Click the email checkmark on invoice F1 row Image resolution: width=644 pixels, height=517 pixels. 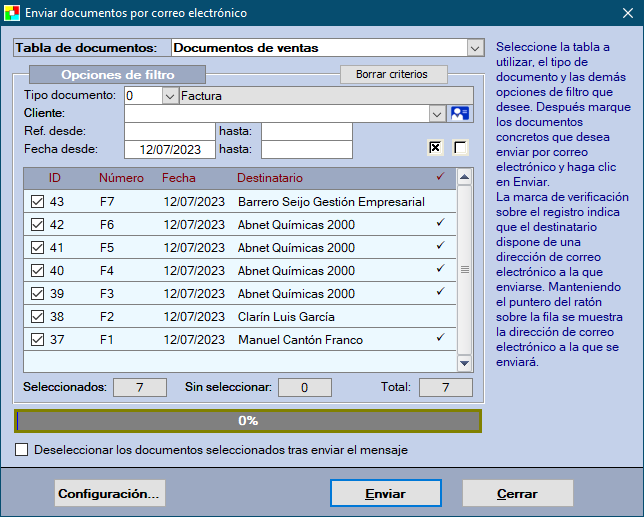pyautogui.click(x=440, y=339)
